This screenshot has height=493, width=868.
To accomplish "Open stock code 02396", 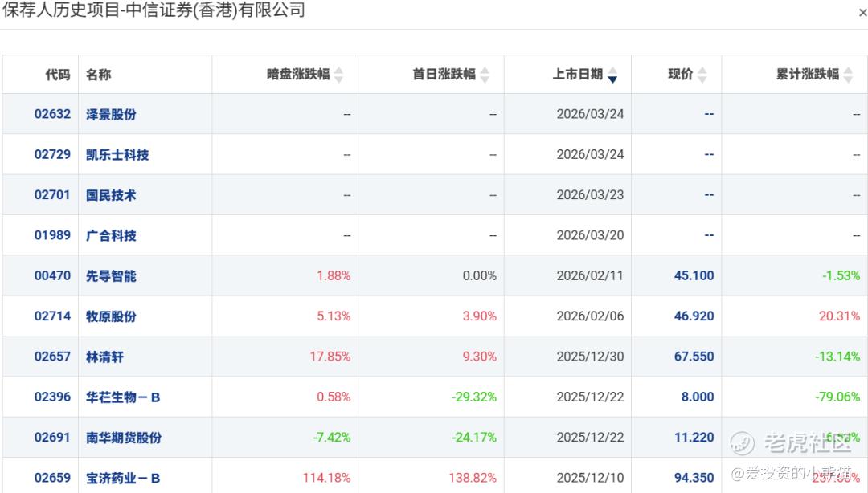I will [x=52, y=397].
